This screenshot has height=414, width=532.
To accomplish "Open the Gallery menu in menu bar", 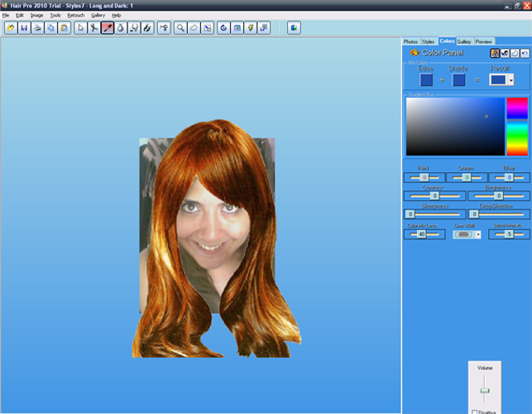I will click(98, 15).
